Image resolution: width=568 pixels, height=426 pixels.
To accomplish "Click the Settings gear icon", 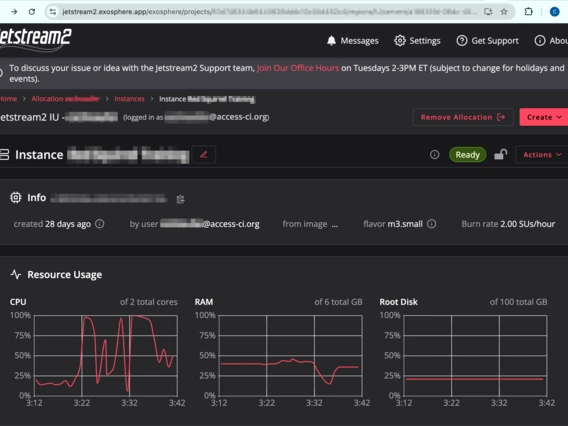I will (x=400, y=41).
